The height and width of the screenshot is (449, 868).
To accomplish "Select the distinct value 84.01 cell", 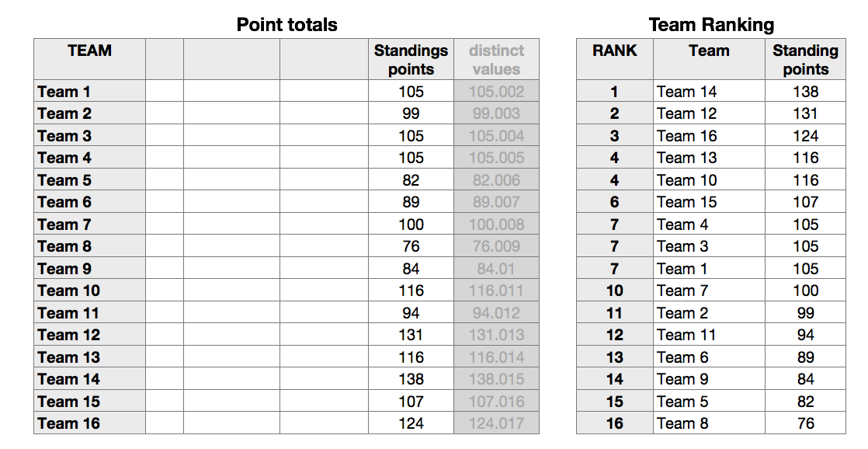I will pyautogui.click(x=496, y=270).
